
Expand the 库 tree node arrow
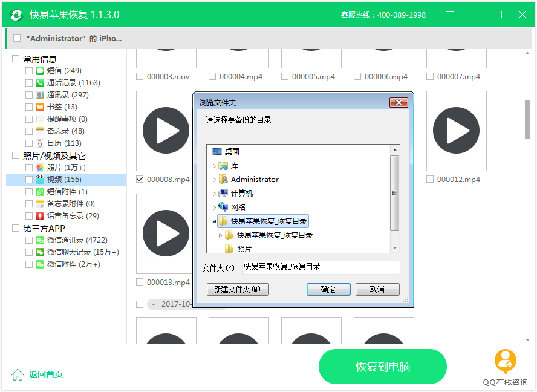215,166
